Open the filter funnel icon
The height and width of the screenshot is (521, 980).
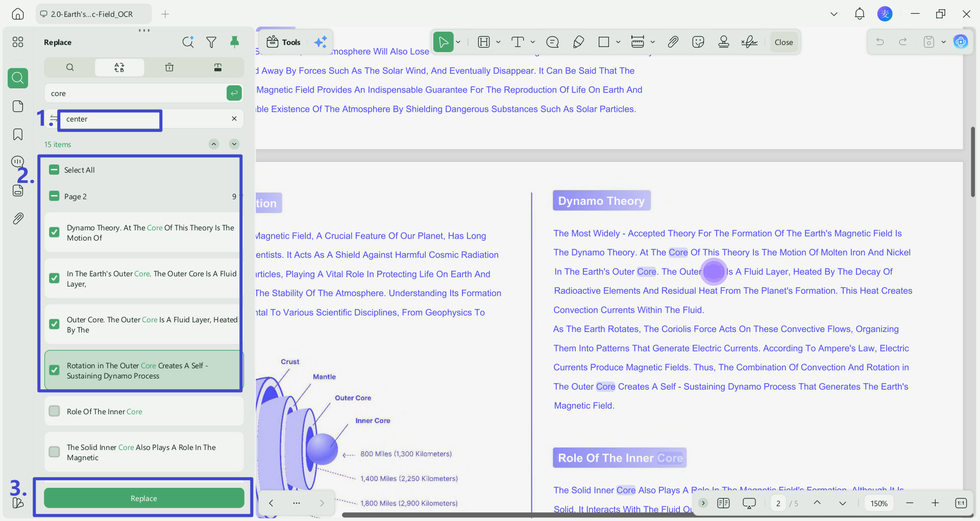(x=211, y=42)
